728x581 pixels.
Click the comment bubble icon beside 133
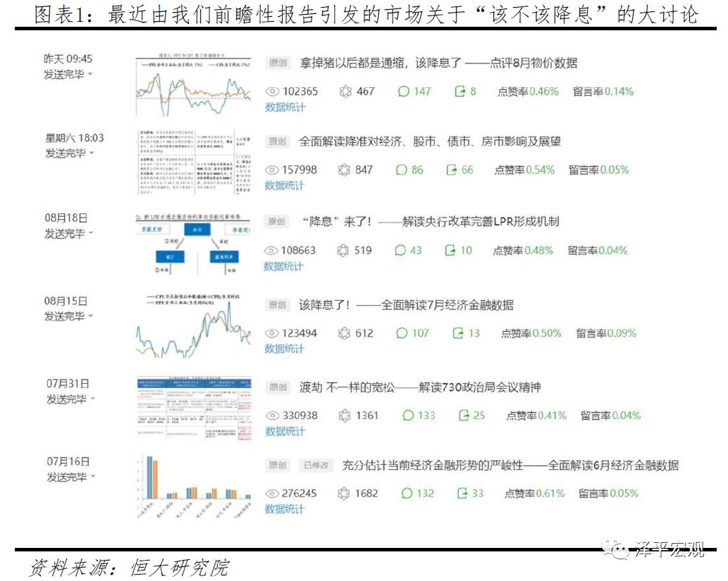point(408,416)
